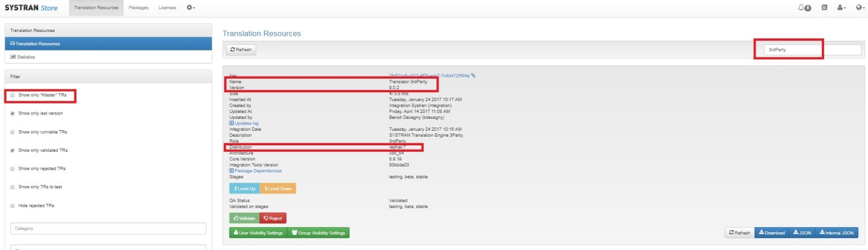Uncheck Show only last version

pyautogui.click(x=12, y=113)
